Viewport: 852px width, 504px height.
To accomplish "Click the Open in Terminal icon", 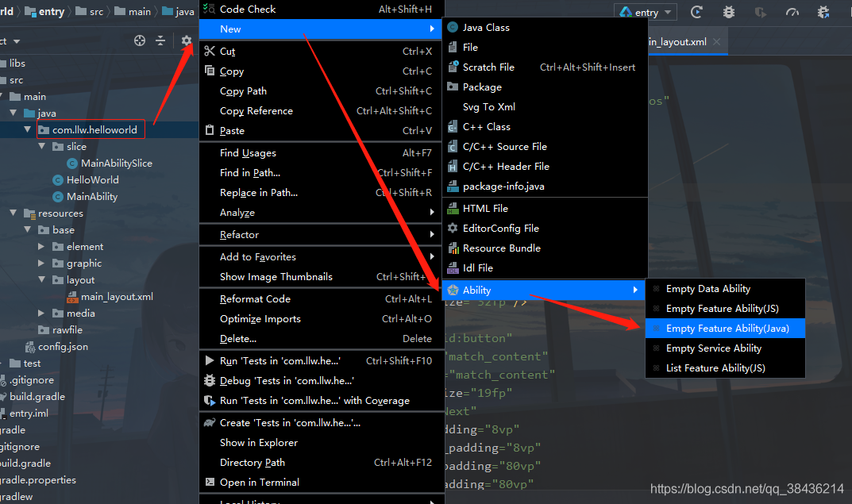I will tap(210, 482).
